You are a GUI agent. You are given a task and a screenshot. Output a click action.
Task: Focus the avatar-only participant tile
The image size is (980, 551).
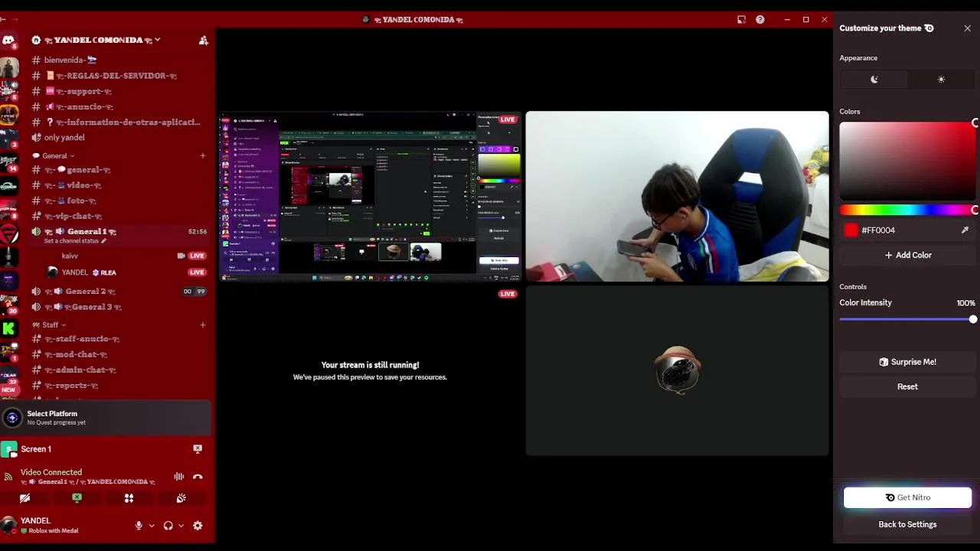(x=677, y=370)
